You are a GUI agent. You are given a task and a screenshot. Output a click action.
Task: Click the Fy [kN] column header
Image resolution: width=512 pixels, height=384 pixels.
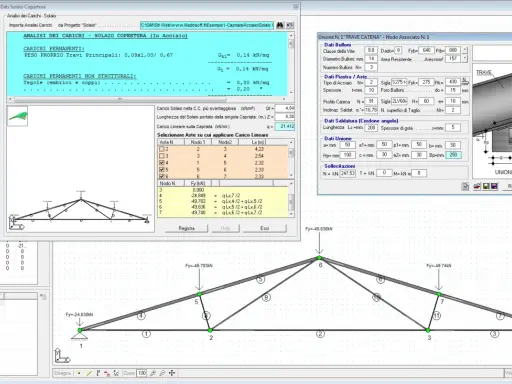click(x=198, y=183)
